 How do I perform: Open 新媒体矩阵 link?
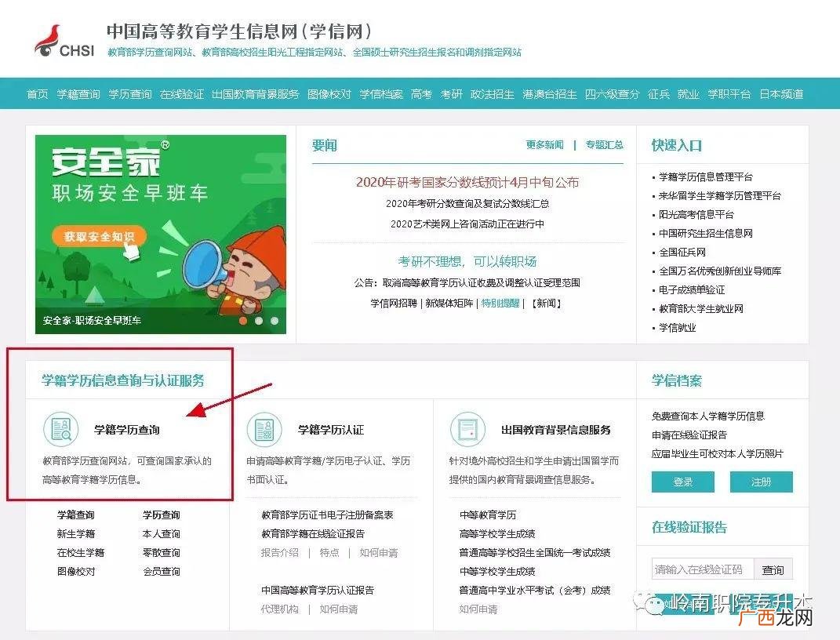tap(449, 303)
